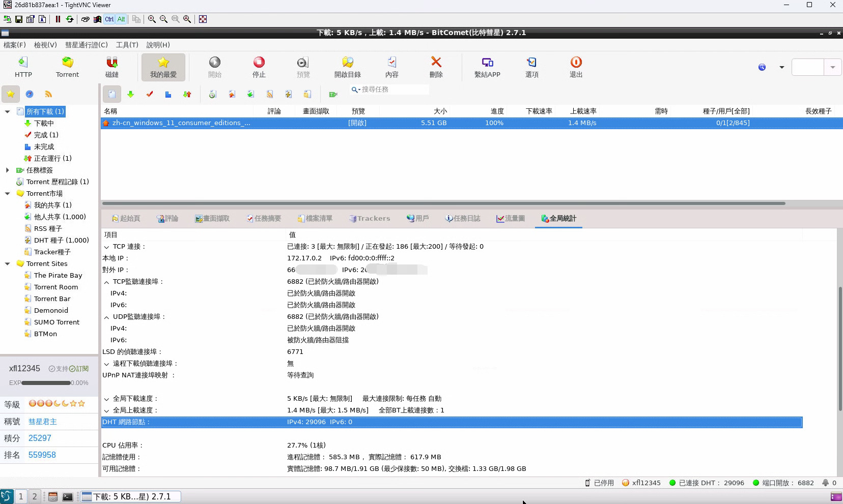The height and width of the screenshot is (504, 843).
Task: Switch to workspace 2 in taskbar
Action: point(34,496)
